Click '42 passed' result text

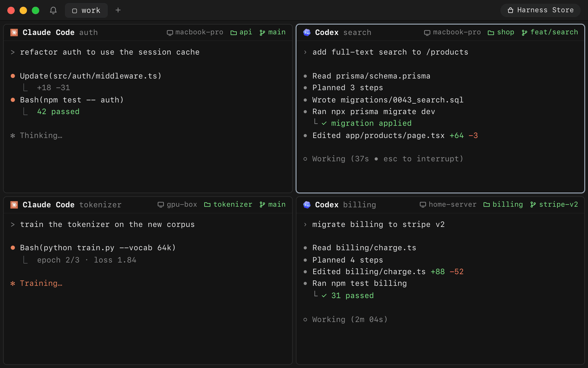(58, 111)
